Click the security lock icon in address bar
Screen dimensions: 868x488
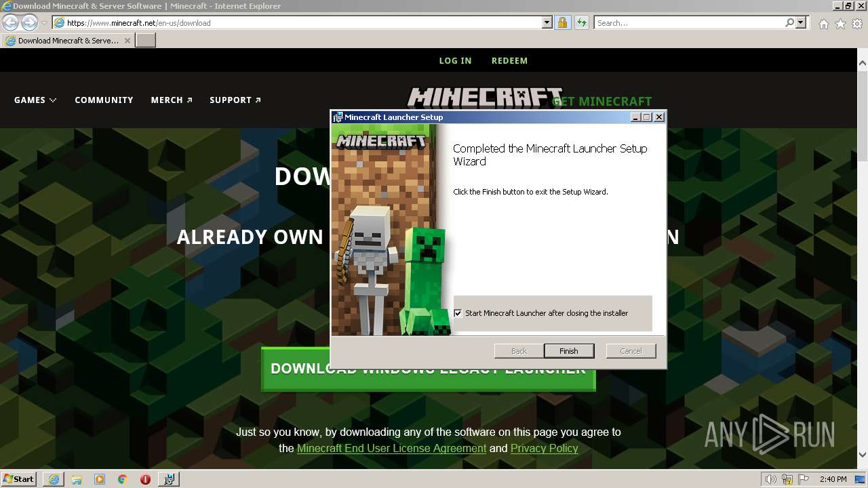click(562, 22)
